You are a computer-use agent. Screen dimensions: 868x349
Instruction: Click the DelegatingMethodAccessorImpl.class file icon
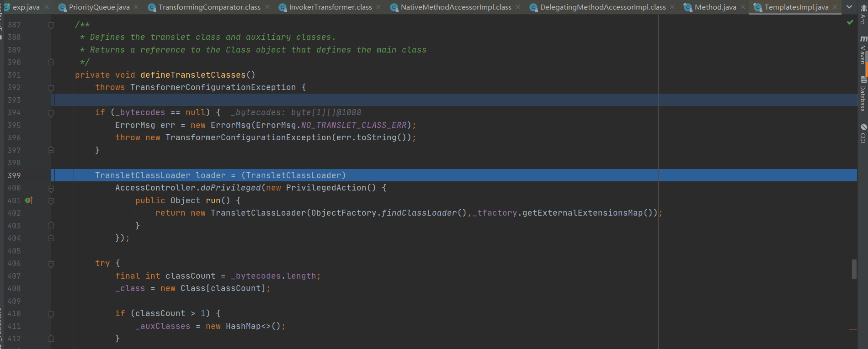tap(534, 7)
